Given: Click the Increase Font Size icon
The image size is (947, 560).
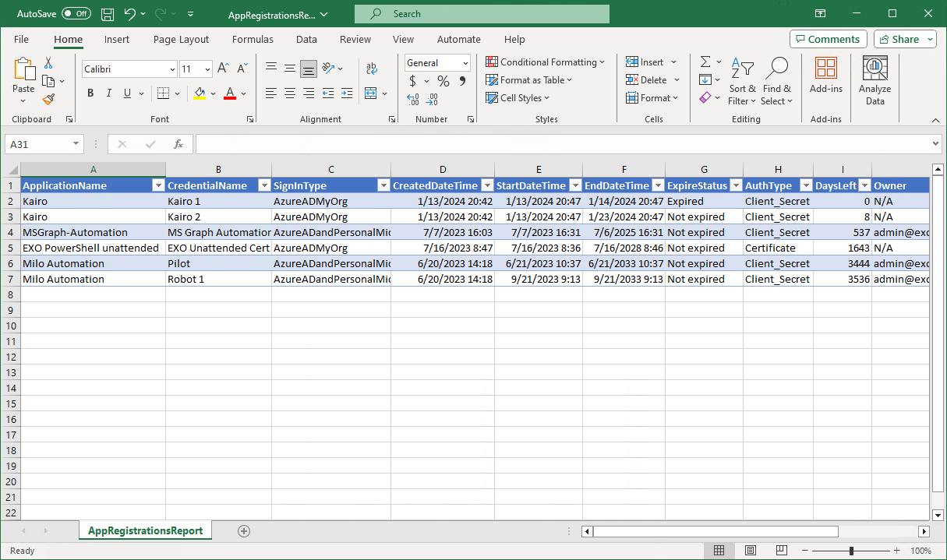Looking at the screenshot, I should click(223, 69).
